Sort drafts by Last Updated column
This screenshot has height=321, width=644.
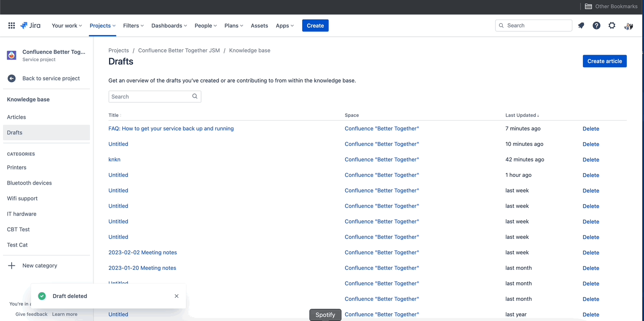(x=522, y=115)
